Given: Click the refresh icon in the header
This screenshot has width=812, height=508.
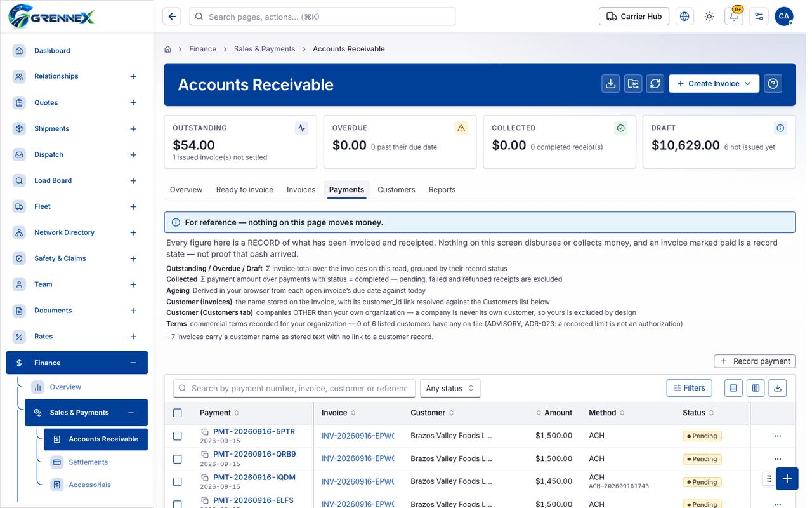Looking at the screenshot, I should (x=655, y=83).
